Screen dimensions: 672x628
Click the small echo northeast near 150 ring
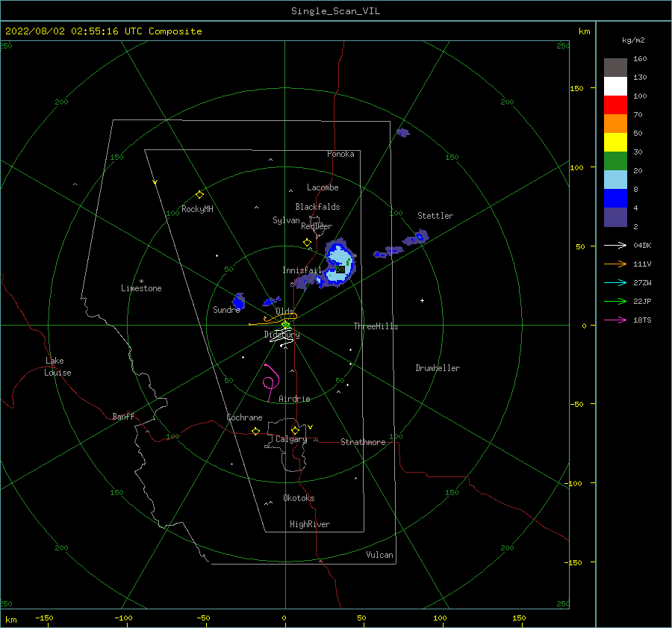click(x=403, y=132)
